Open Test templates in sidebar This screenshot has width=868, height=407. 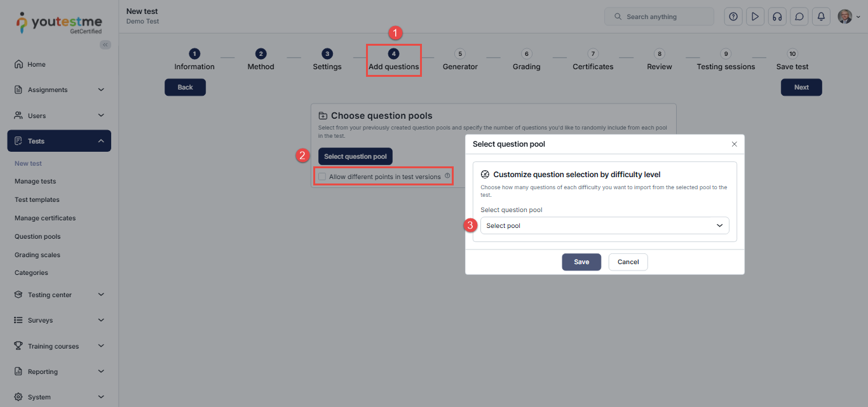(37, 199)
